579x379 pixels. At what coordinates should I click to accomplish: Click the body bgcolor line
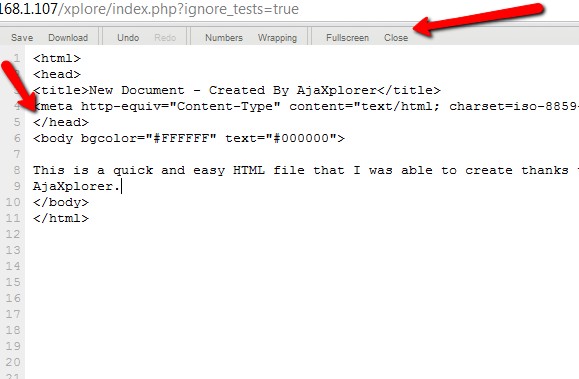[x=189, y=138]
